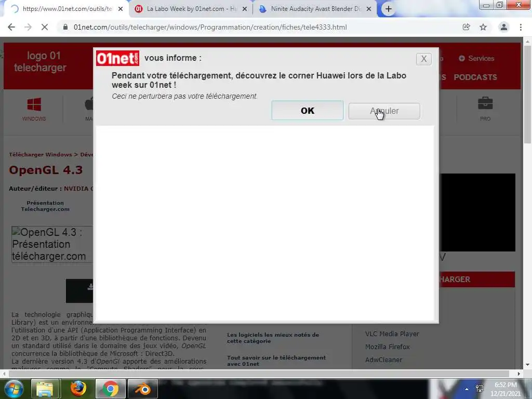
Task: Click the padlock site info icon
Action: point(65,27)
